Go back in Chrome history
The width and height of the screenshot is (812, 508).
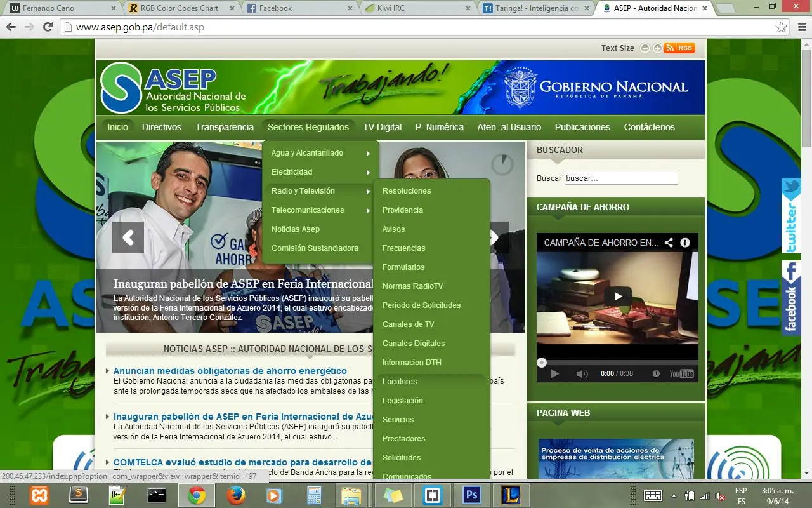[11, 27]
